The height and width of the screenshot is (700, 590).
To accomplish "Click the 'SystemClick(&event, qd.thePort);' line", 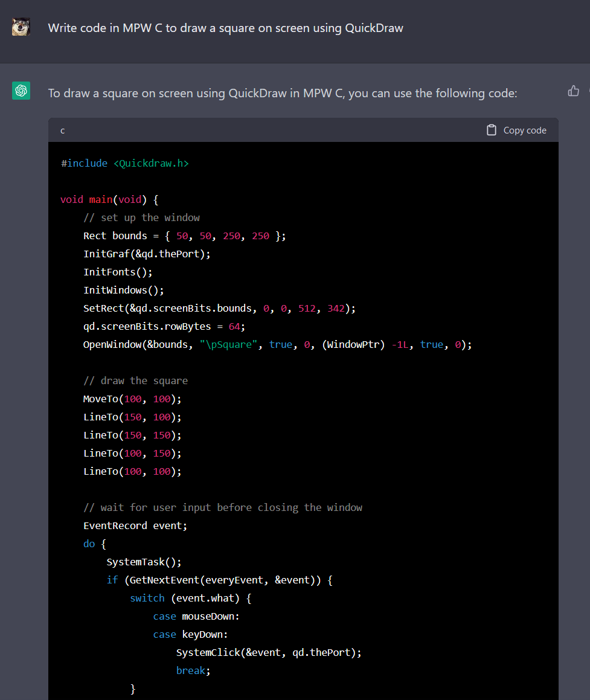I will [269, 653].
